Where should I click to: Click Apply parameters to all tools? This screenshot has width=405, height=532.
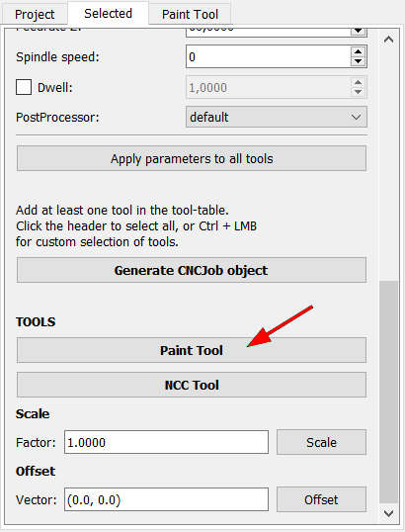tap(192, 158)
